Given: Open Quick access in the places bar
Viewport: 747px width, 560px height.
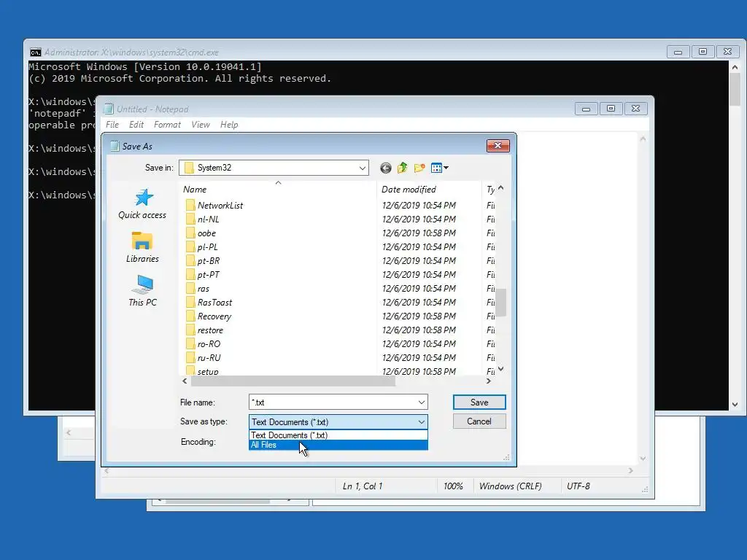Looking at the screenshot, I should point(142,204).
